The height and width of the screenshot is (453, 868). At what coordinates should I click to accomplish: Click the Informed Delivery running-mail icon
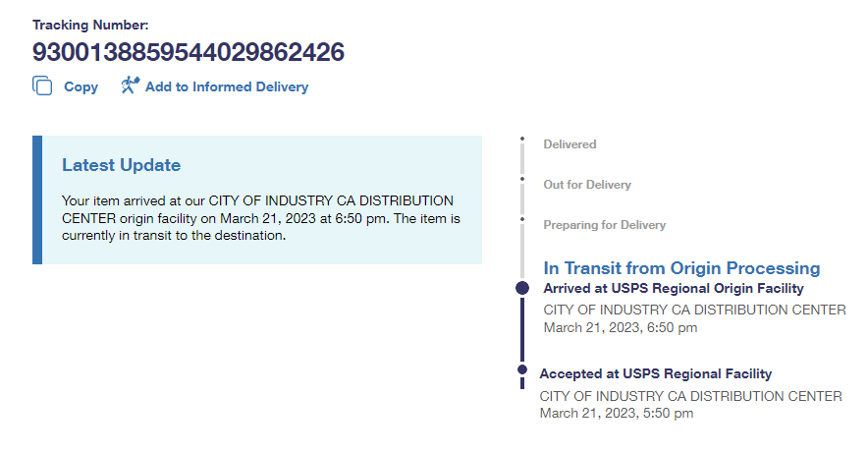tap(130, 86)
